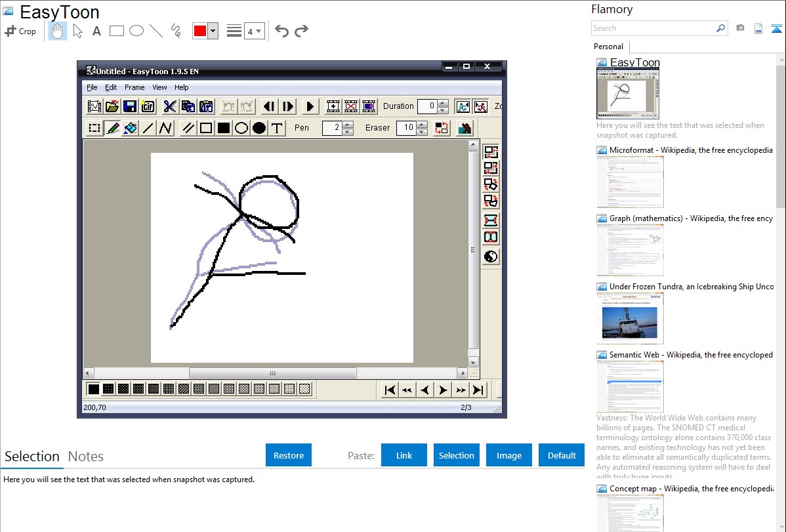Click the Flamory search field

tap(653, 28)
